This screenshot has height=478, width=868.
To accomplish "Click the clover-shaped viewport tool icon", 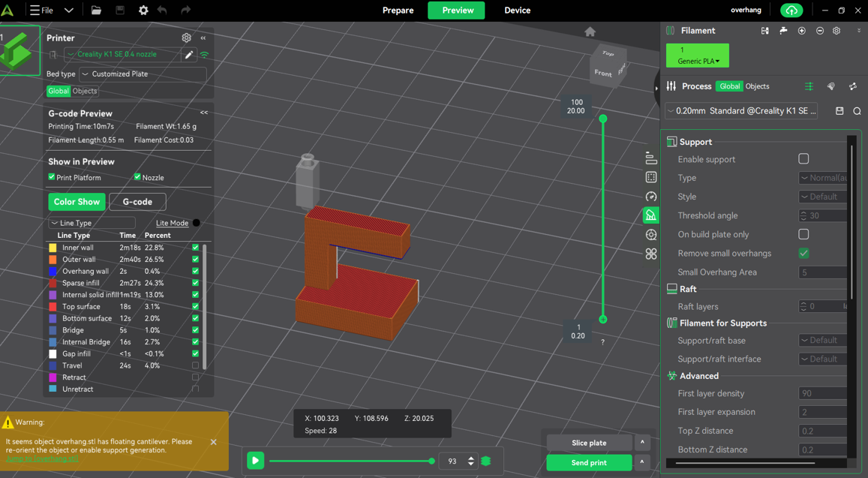I will (651, 254).
